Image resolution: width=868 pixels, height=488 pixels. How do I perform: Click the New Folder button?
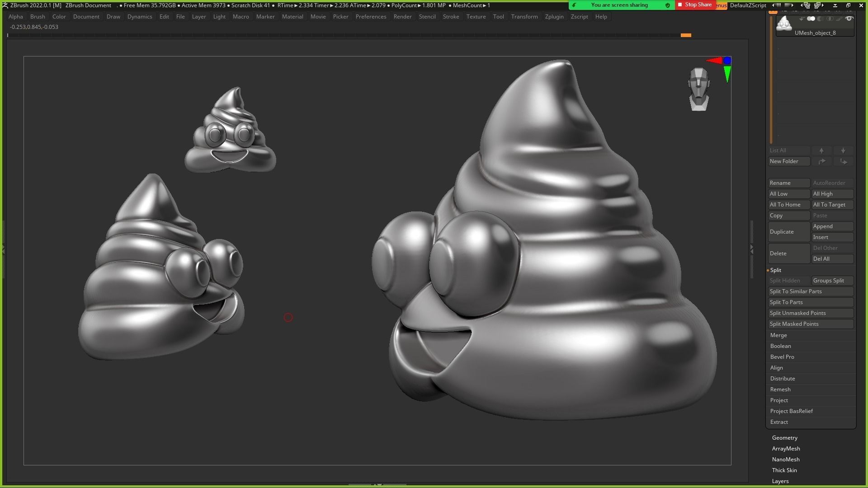click(x=789, y=161)
